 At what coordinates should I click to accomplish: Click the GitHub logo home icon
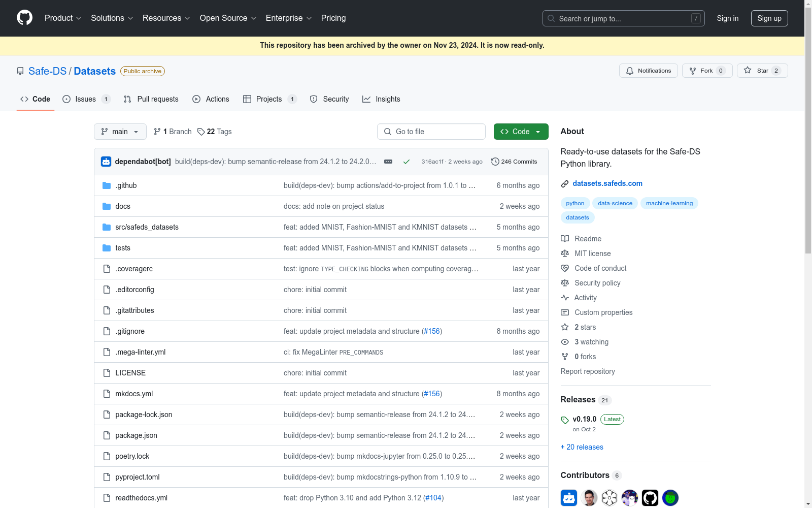click(24, 18)
